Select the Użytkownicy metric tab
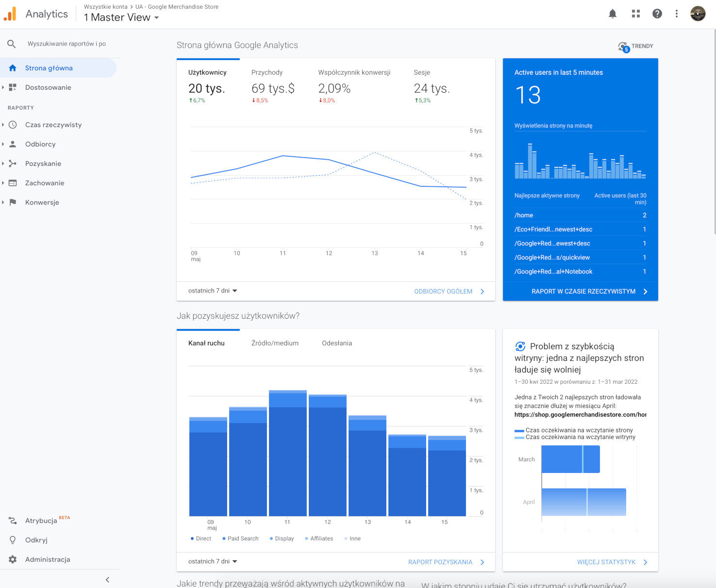 [x=208, y=86]
